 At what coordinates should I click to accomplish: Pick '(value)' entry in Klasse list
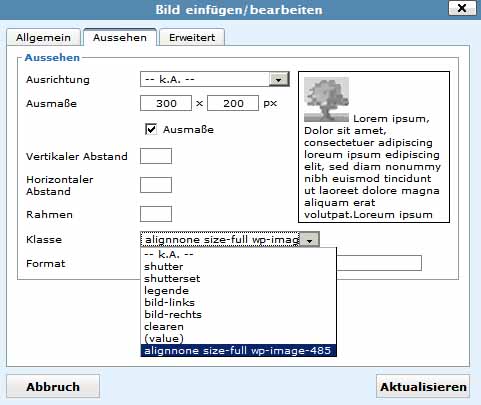(x=239, y=338)
